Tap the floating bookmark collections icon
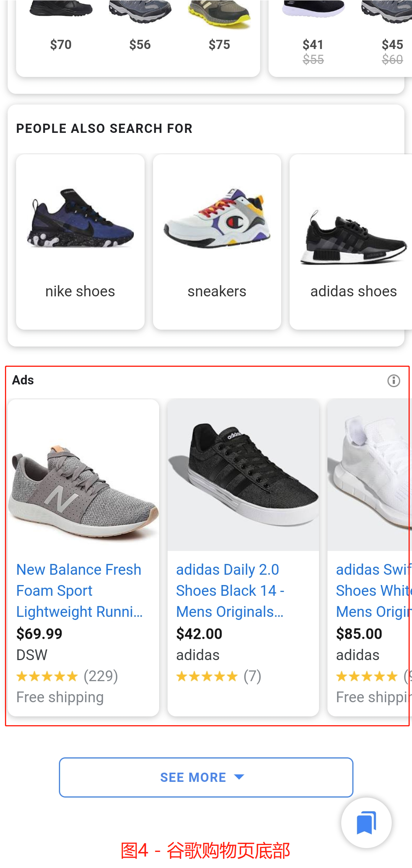412x868 pixels. (x=366, y=822)
